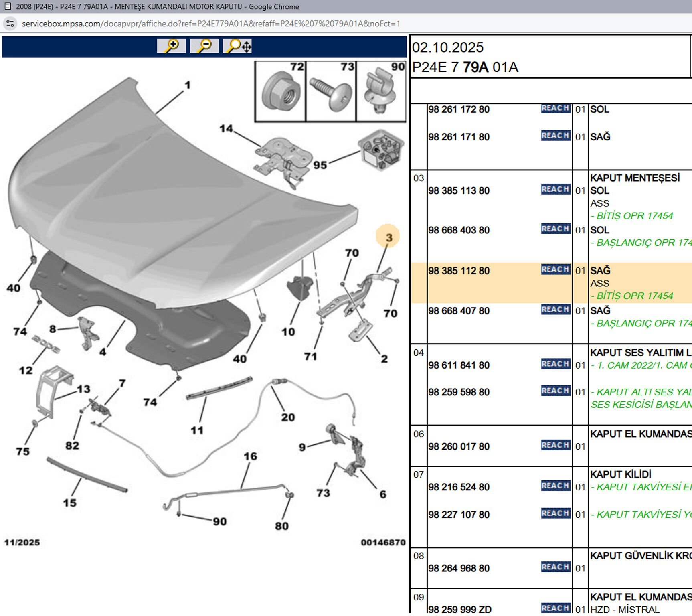
Task: Select part number 98 385 113 80
Action: click(459, 190)
